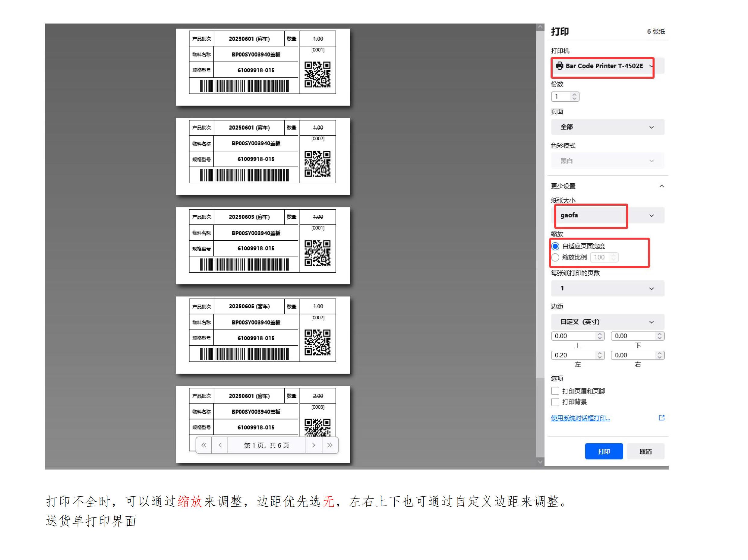This screenshot has height=560, width=748.
Task: Open the 每张纸打印的页数 dropdown
Action: click(607, 289)
